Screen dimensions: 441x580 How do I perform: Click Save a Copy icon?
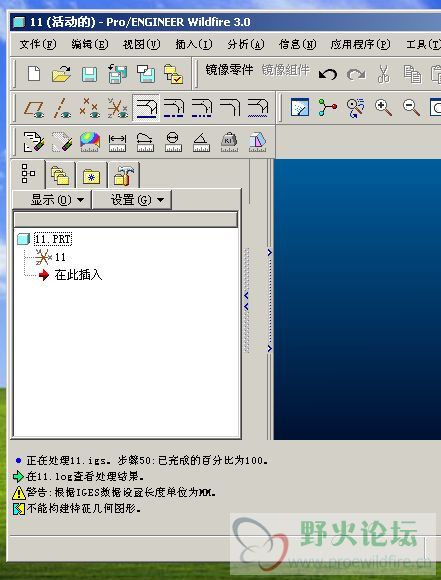(x=118, y=74)
